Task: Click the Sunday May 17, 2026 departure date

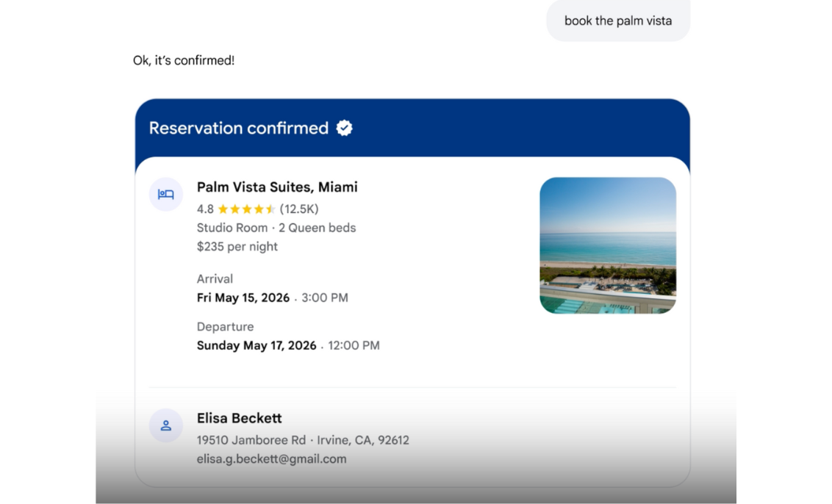Action: click(x=257, y=345)
